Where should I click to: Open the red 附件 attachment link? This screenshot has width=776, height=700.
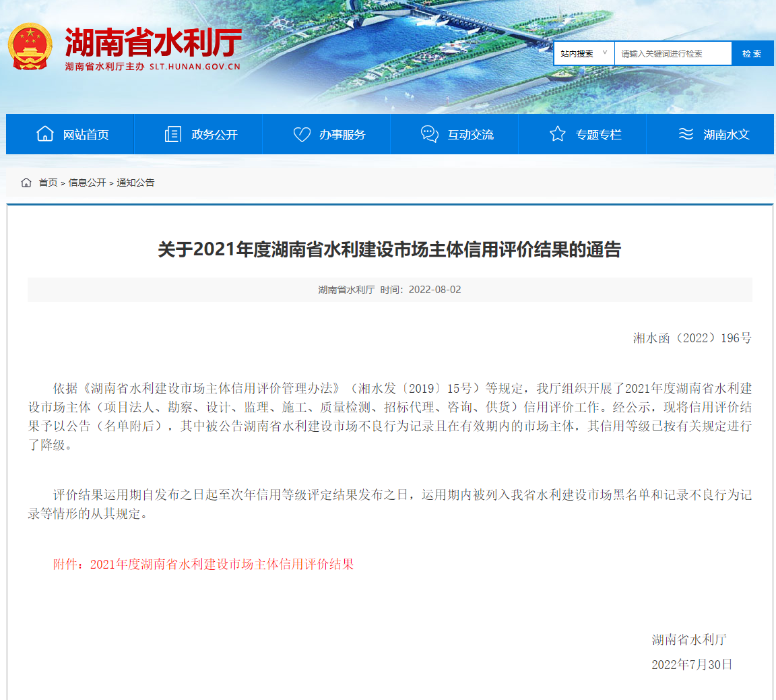[x=222, y=564]
